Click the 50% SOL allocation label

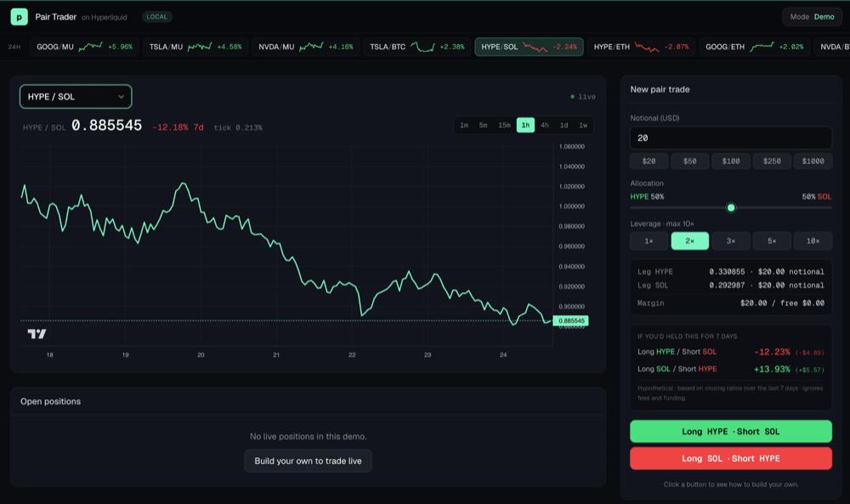click(x=816, y=196)
